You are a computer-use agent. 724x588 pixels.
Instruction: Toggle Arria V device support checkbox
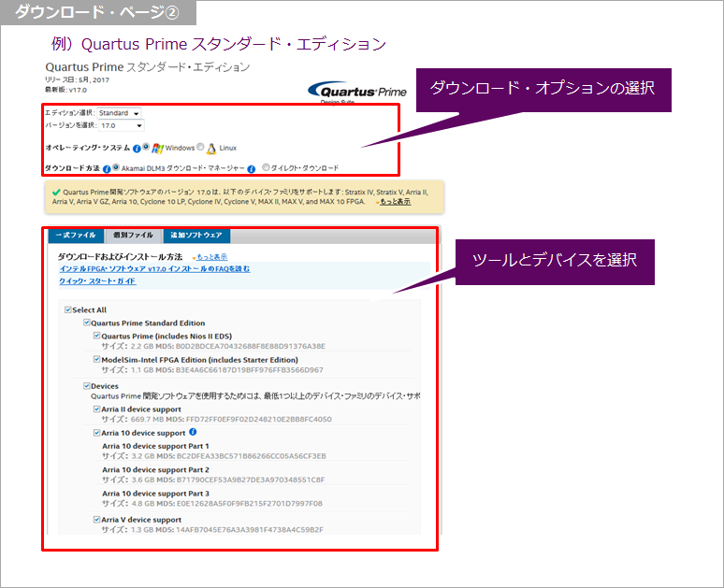(96, 519)
